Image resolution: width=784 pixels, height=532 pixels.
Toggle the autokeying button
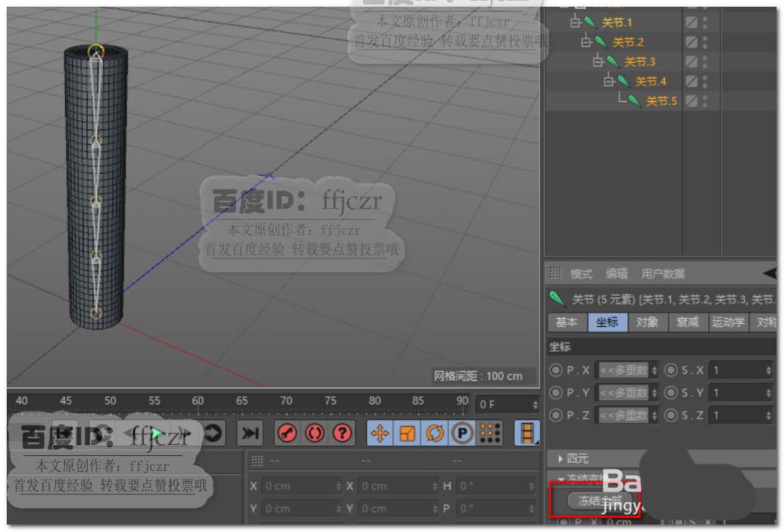[x=314, y=433]
